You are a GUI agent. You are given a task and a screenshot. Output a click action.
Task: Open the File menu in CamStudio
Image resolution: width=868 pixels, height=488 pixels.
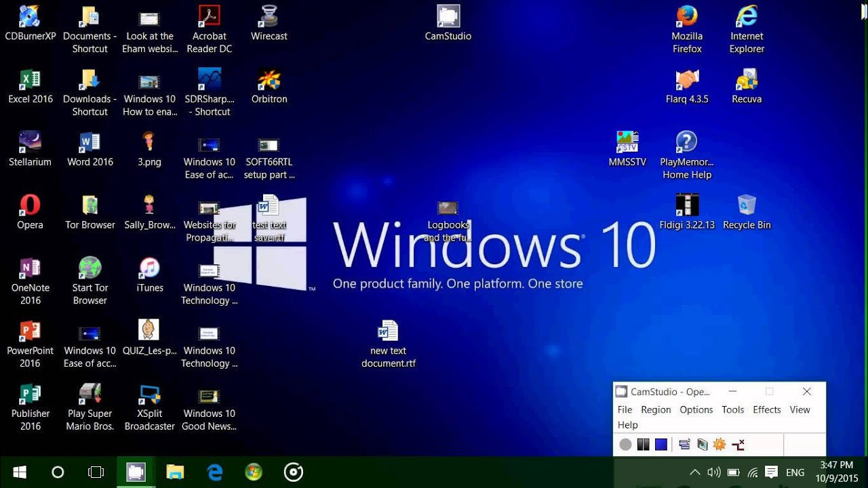pos(625,409)
